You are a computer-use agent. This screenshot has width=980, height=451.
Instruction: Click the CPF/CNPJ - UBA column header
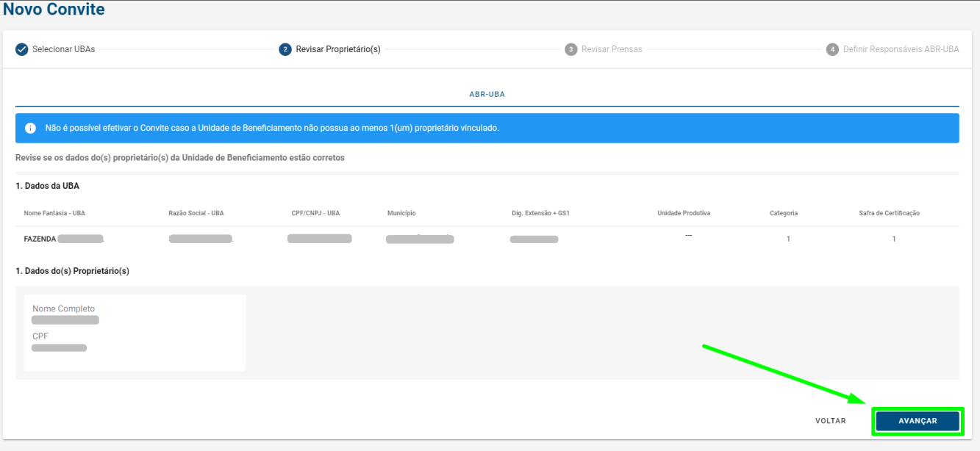pyautogui.click(x=315, y=213)
